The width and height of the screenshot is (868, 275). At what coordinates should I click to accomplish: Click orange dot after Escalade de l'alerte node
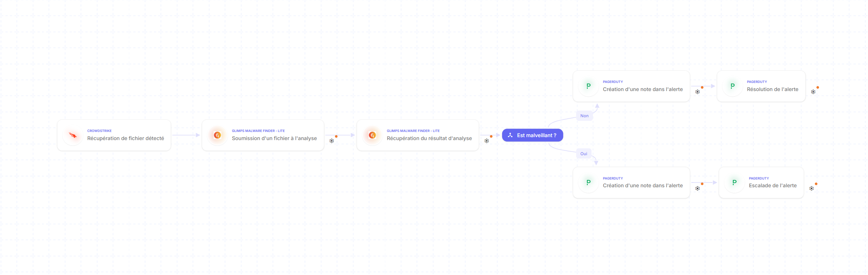(x=816, y=184)
